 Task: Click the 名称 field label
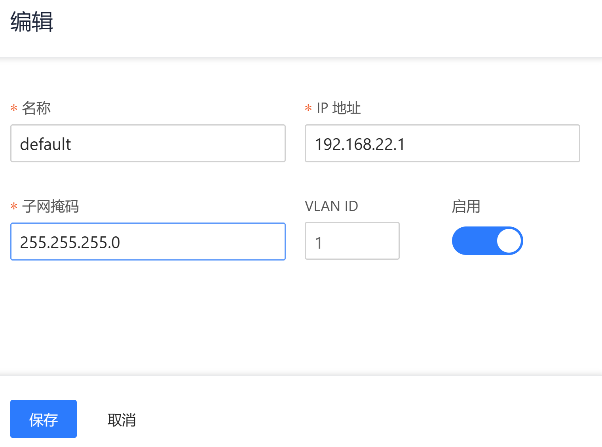[x=36, y=108]
